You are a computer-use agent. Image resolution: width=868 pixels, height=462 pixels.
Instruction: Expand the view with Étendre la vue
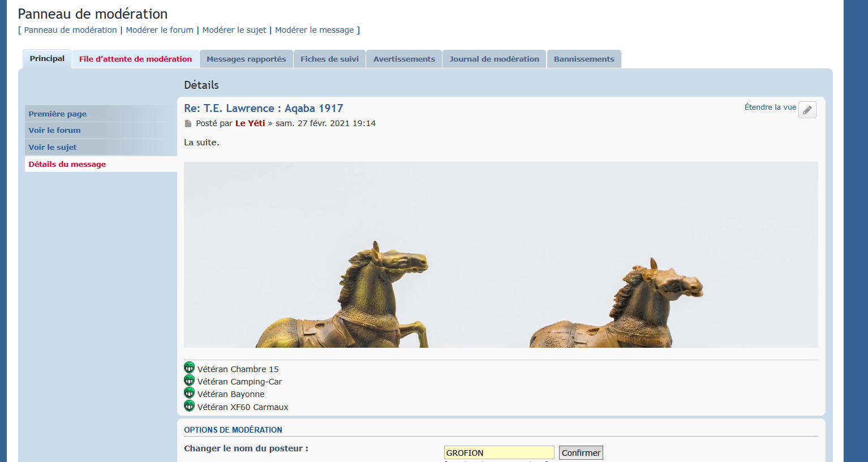click(770, 107)
